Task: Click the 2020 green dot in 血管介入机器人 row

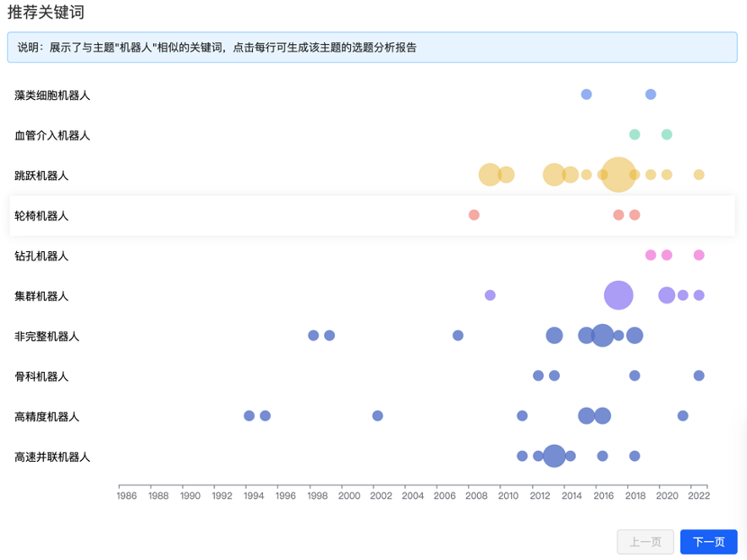Action: [x=667, y=134]
